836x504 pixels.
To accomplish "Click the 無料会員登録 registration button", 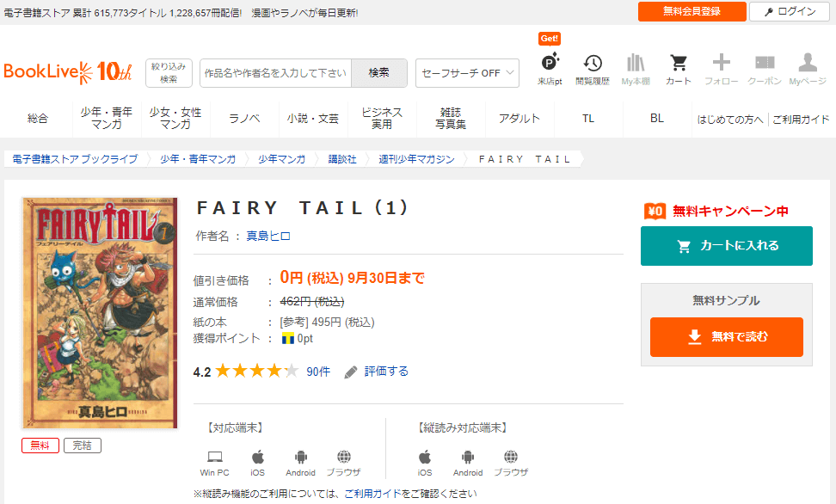I will pyautogui.click(x=692, y=11).
